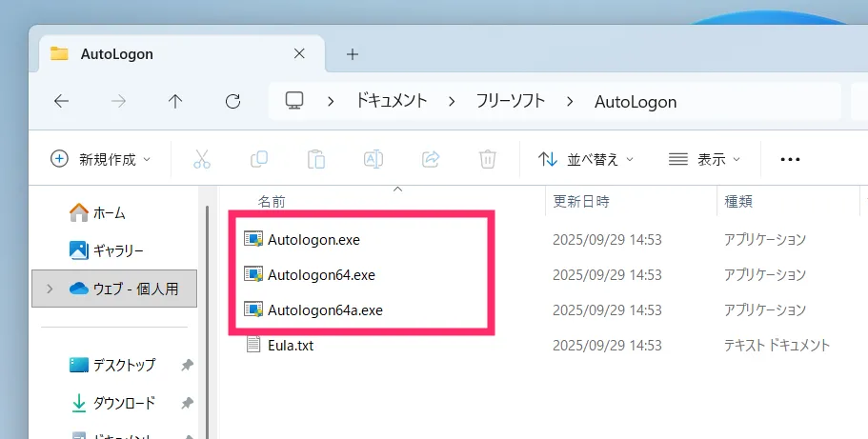The width and height of the screenshot is (868, 439).
Task: Open the 表示 view dropdown
Action: click(x=704, y=159)
